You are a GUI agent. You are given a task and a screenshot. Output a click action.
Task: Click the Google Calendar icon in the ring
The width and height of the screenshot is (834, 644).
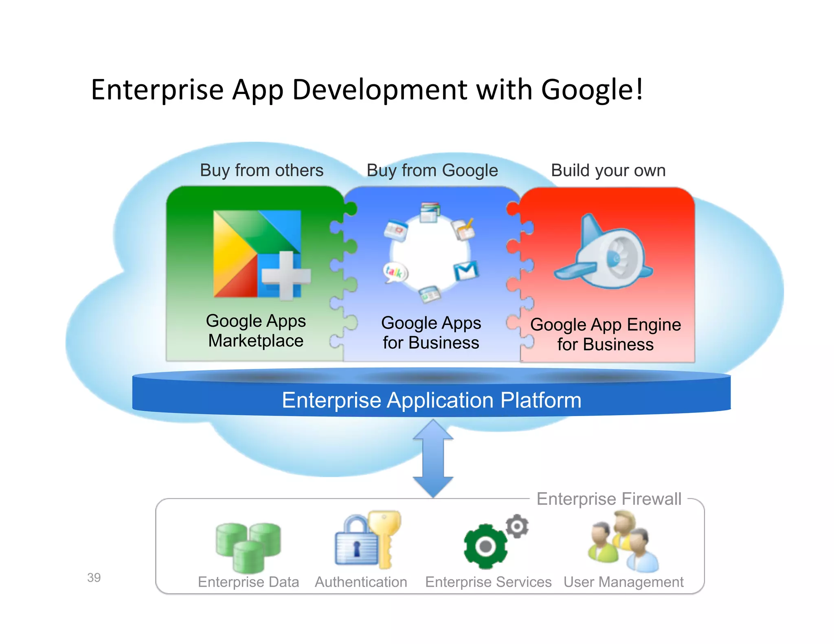click(x=395, y=230)
